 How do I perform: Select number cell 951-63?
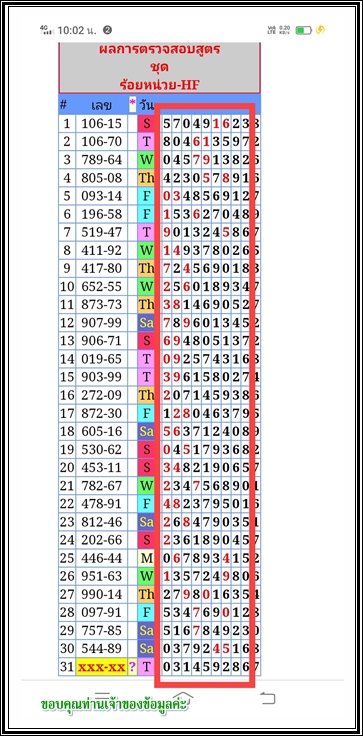point(101,576)
